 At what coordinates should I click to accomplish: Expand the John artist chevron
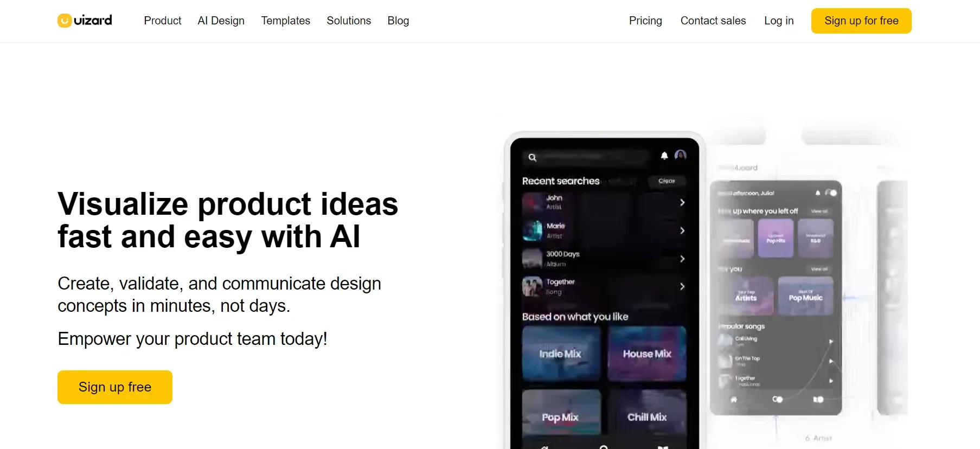point(682,202)
